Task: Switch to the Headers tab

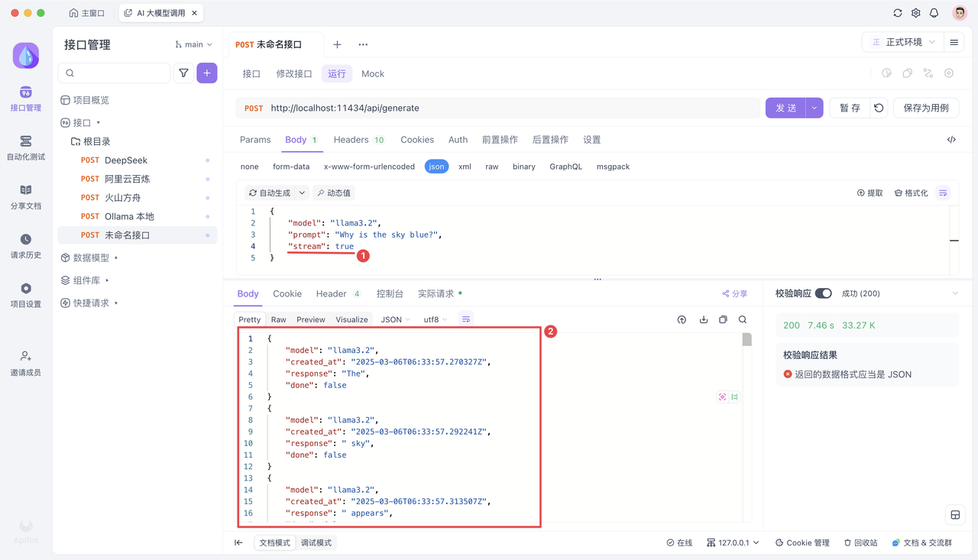Action: tap(358, 140)
